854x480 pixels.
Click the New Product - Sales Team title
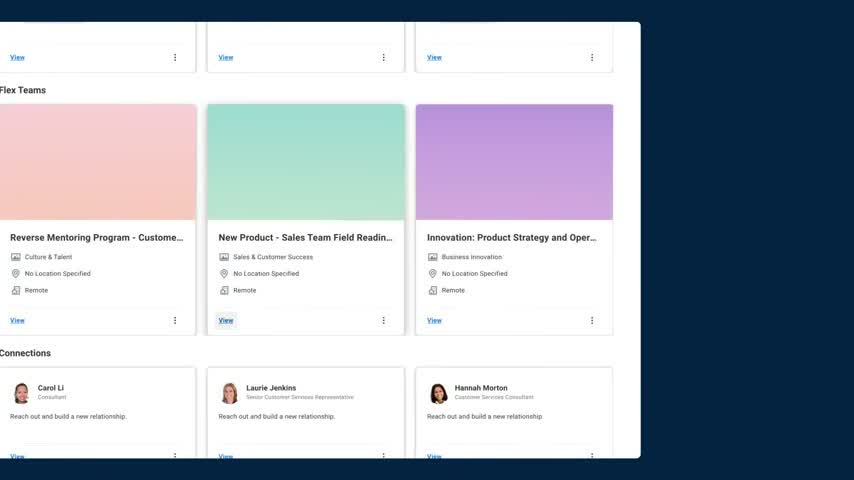tap(306, 238)
